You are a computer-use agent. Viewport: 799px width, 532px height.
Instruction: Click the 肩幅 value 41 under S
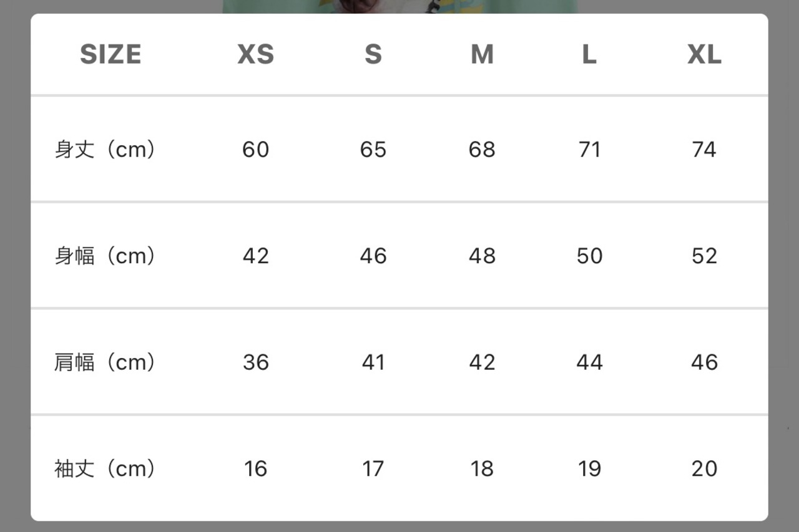373,362
